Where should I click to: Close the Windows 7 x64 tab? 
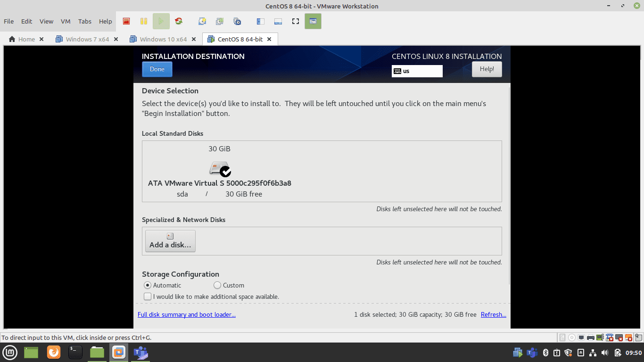pos(116,39)
